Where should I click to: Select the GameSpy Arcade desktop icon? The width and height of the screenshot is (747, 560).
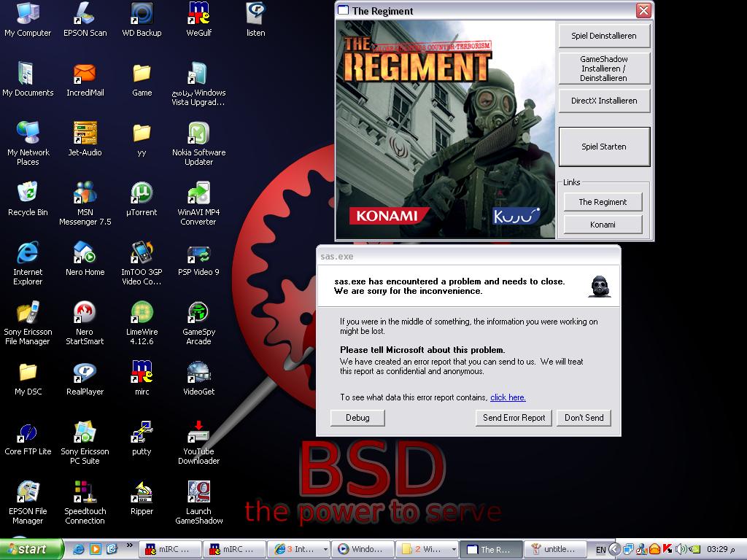point(198,314)
